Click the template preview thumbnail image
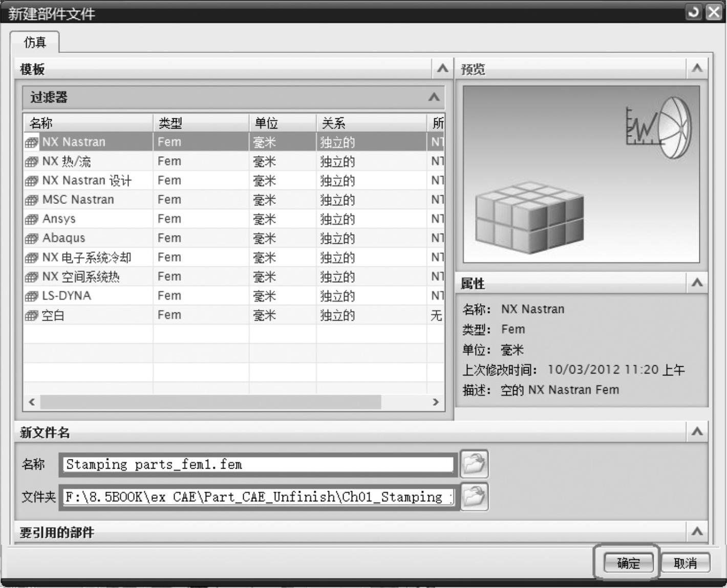The height and width of the screenshot is (588, 727). (x=581, y=175)
